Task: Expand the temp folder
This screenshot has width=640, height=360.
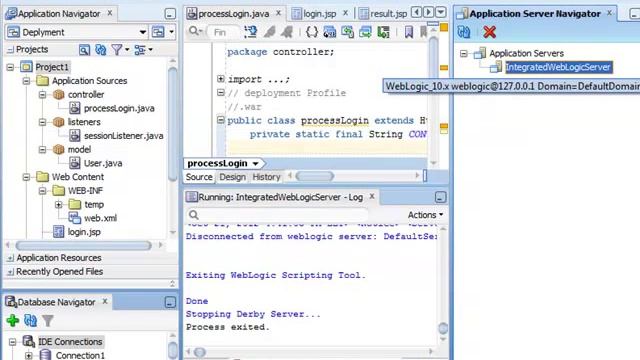Action: click(59, 204)
